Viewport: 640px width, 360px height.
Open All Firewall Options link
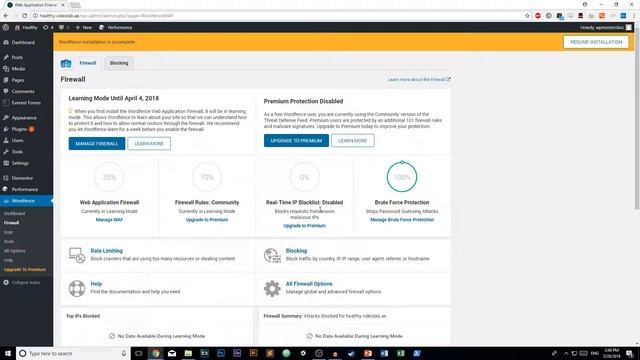coord(309,284)
